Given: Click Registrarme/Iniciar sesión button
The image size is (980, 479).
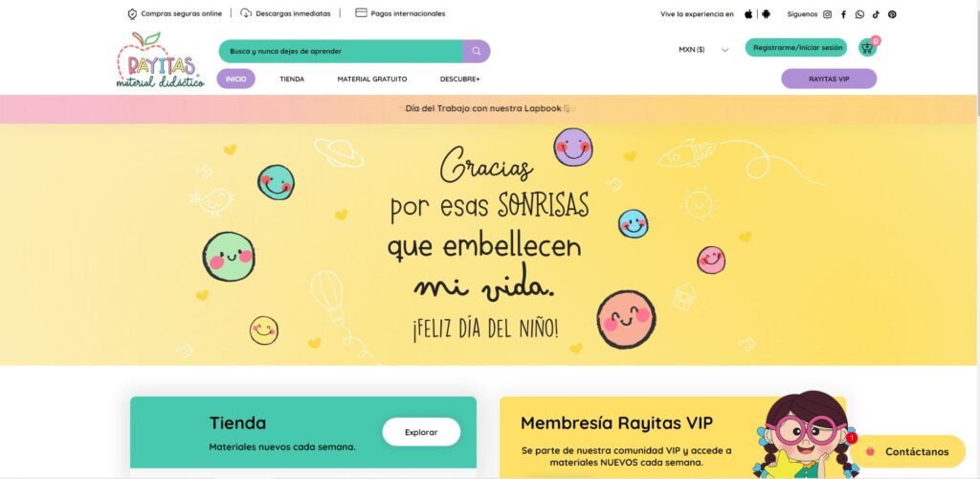Looking at the screenshot, I should coord(796,48).
